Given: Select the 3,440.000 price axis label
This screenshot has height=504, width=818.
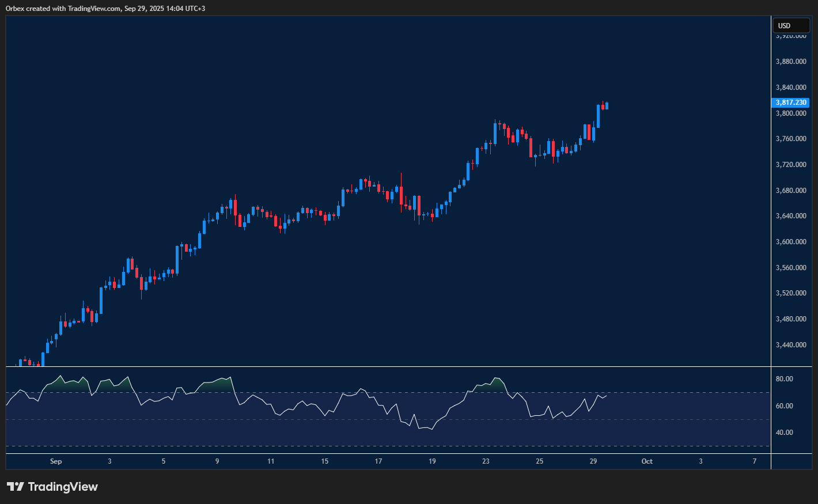Looking at the screenshot, I should tap(790, 345).
